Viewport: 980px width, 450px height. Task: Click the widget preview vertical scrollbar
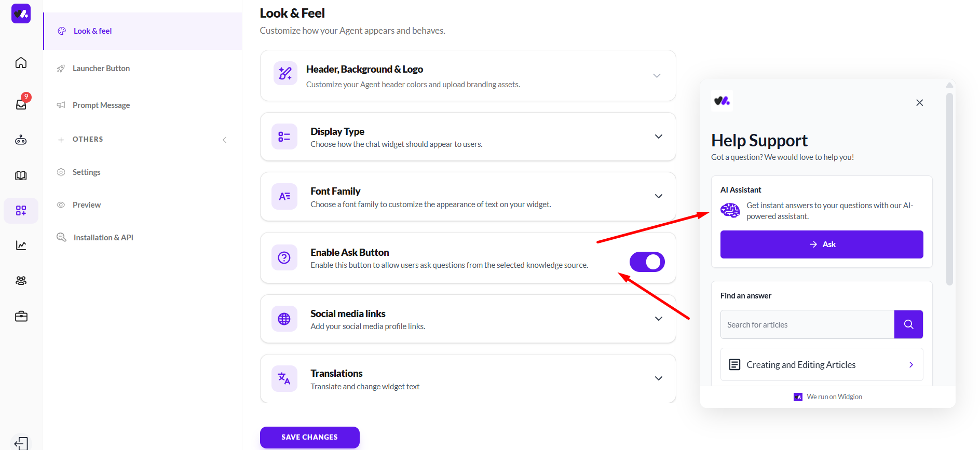[949, 189]
